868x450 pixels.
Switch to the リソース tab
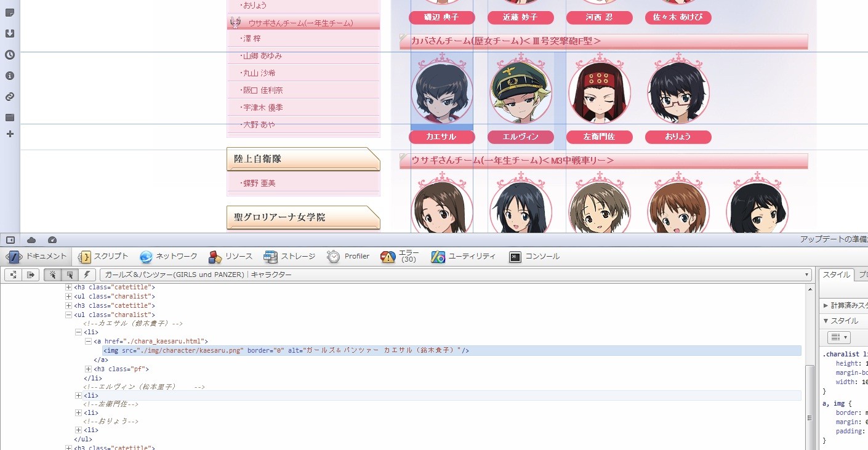pyautogui.click(x=230, y=257)
